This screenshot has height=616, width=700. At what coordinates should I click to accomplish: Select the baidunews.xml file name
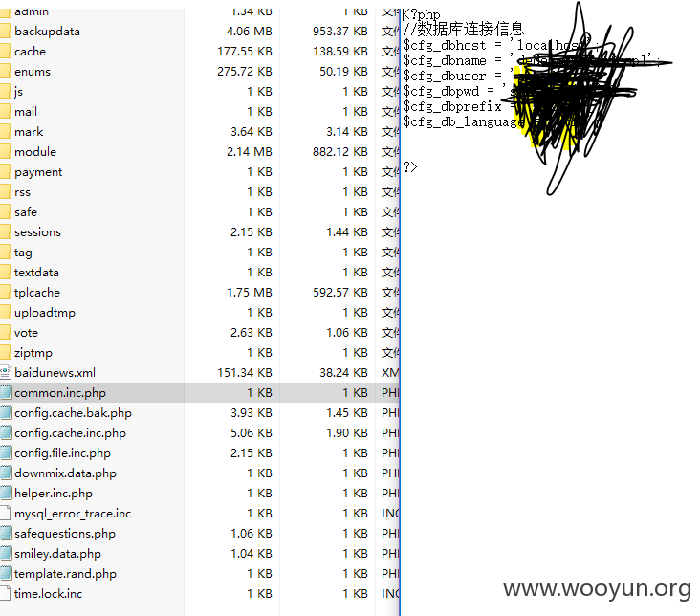tap(55, 372)
